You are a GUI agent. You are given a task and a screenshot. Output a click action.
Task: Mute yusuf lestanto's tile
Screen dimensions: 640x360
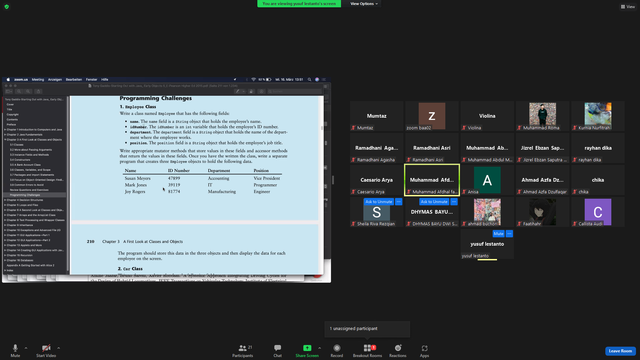[x=498, y=233]
